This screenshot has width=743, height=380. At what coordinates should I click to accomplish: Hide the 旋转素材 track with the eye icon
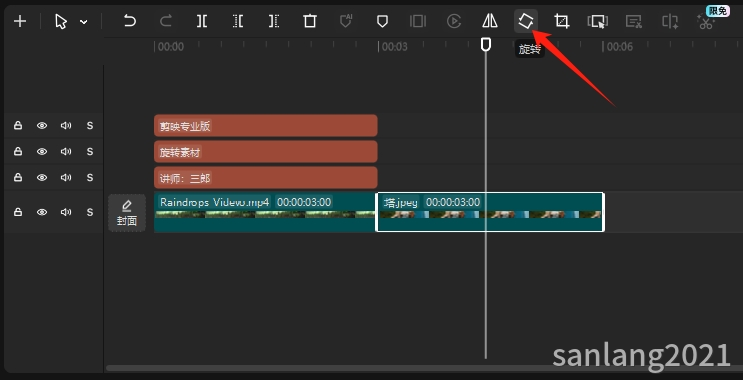click(x=42, y=152)
